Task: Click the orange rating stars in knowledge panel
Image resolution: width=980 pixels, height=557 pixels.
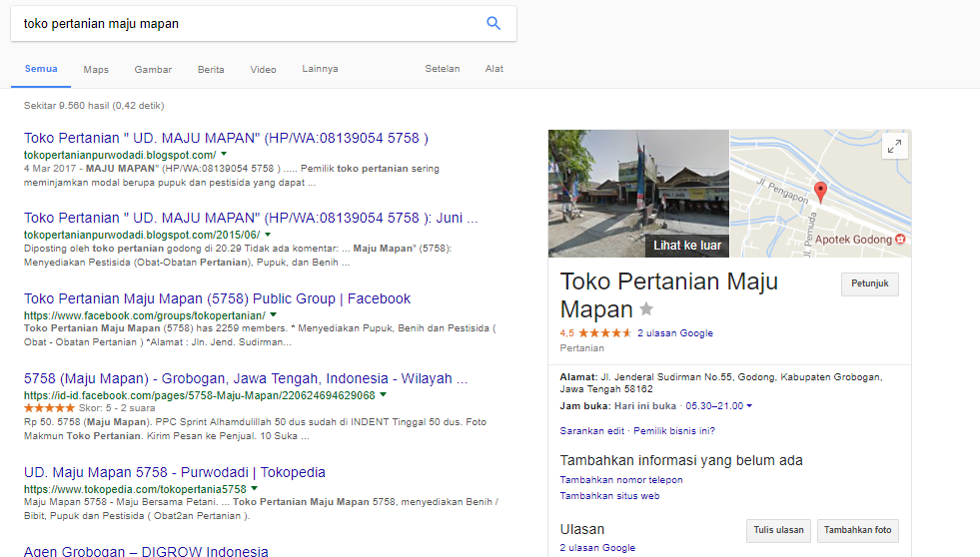Action: [x=604, y=332]
